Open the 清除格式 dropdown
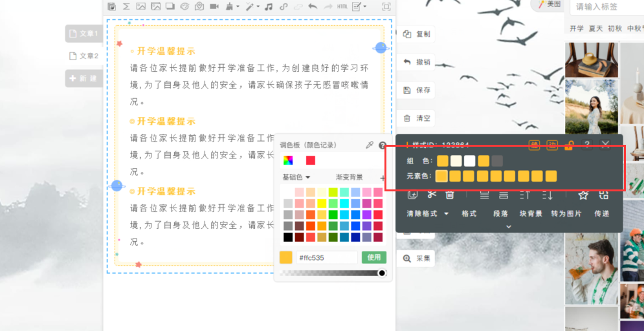Viewport: 644px width, 331px height. pyautogui.click(x=428, y=214)
